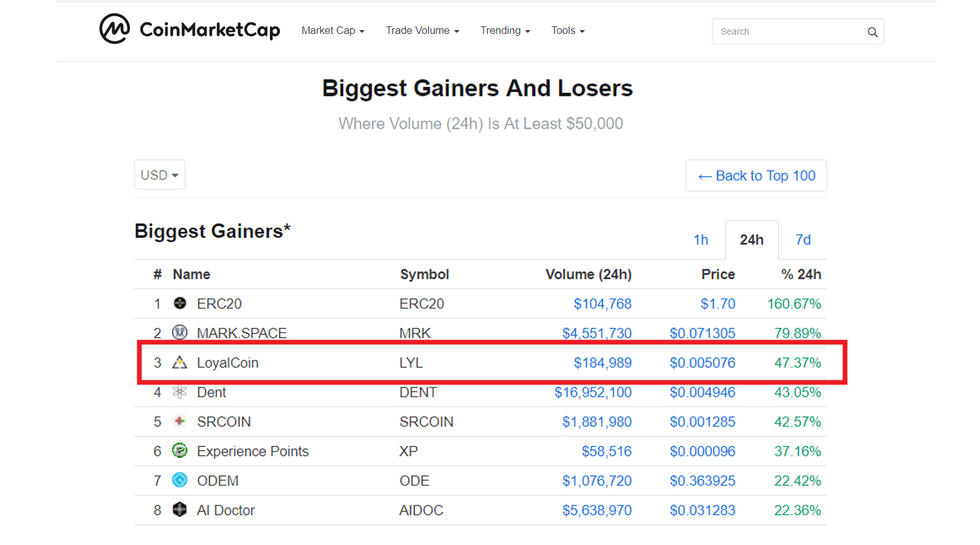Click the ODEM coin icon
The image size is (980, 545).
(180, 480)
